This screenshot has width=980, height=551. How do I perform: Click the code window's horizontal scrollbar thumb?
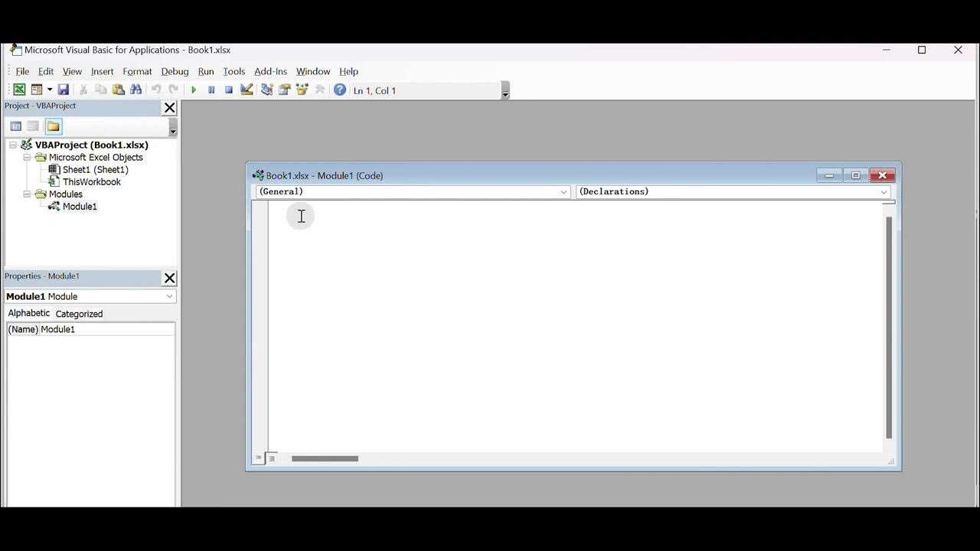click(x=325, y=458)
